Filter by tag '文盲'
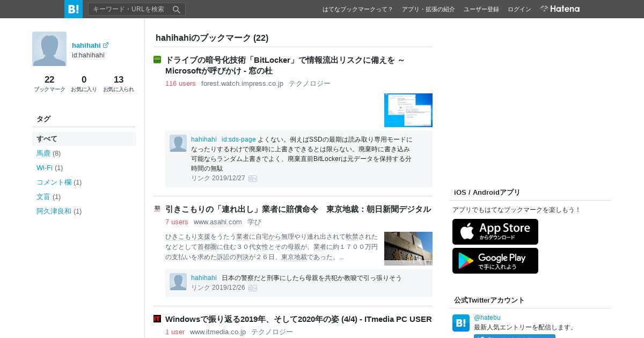 coord(43,196)
